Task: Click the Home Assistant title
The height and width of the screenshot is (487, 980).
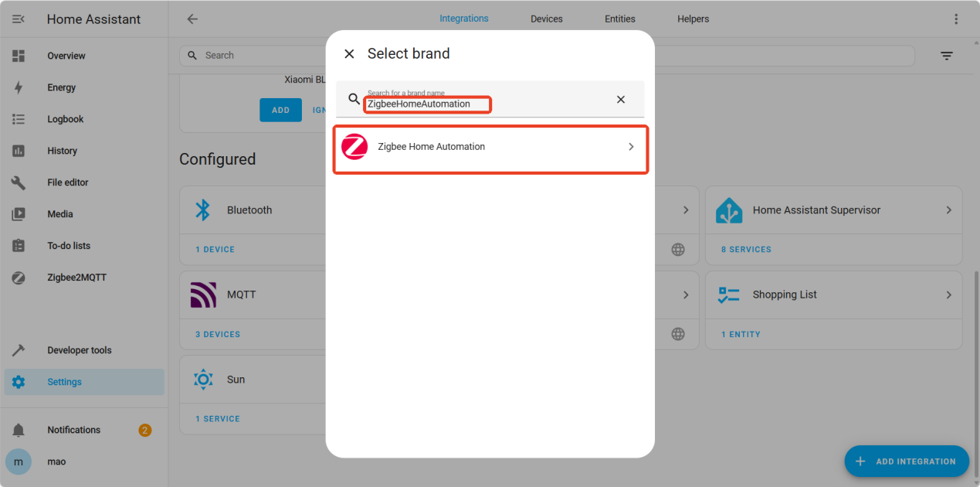Action: pos(93,19)
